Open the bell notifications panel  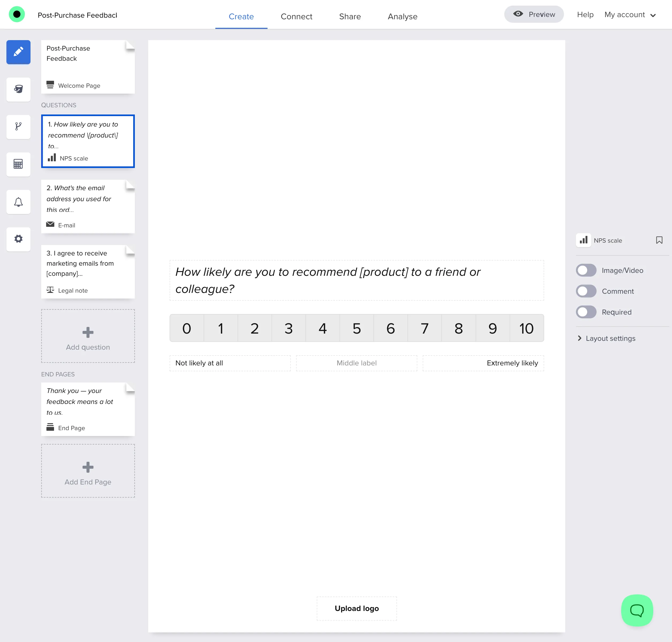coord(18,202)
